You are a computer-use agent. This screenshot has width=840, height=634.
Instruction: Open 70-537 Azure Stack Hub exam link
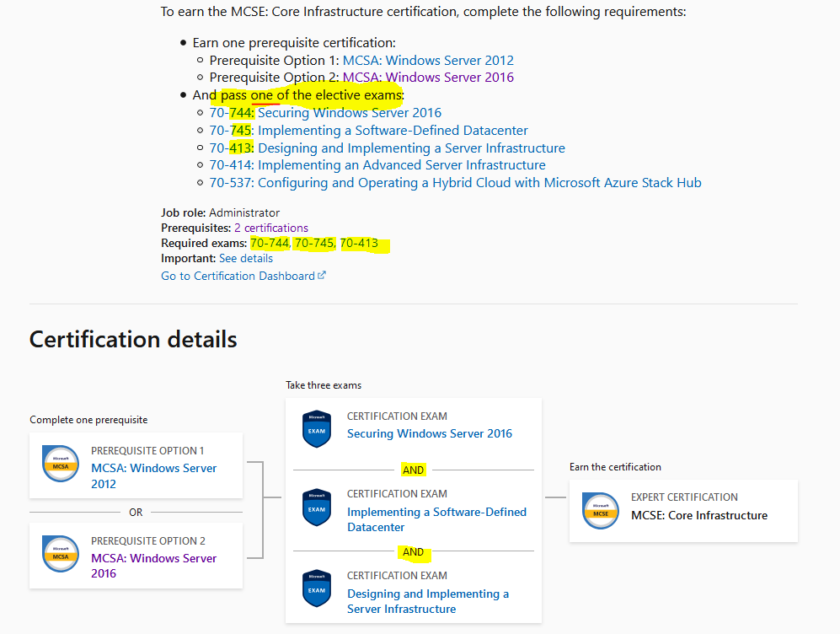(455, 183)
